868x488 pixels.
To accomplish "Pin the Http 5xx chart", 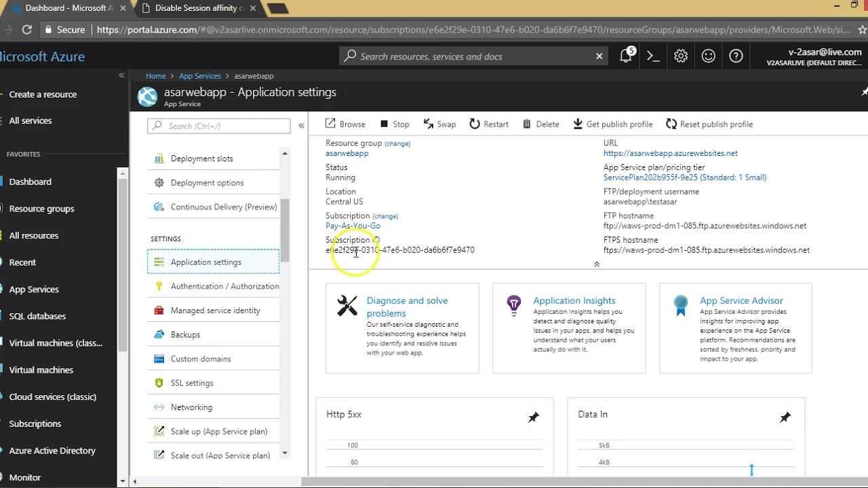I will (x=534, y=418).
